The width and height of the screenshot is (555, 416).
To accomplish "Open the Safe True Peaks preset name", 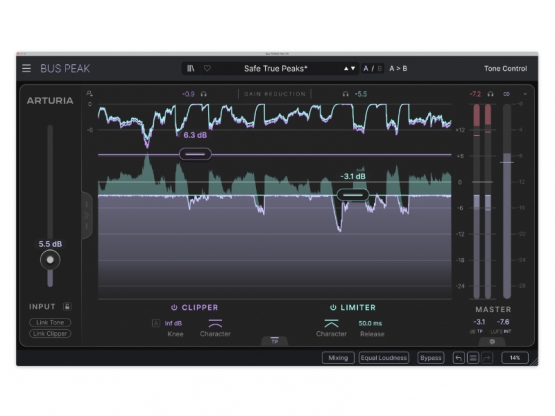I will (275, 69).
